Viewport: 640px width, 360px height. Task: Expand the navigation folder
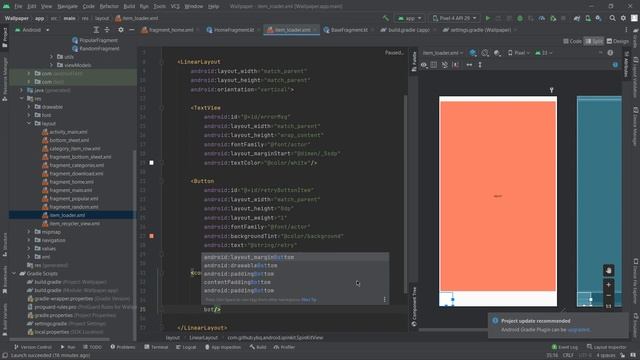(x=29, y=240)
